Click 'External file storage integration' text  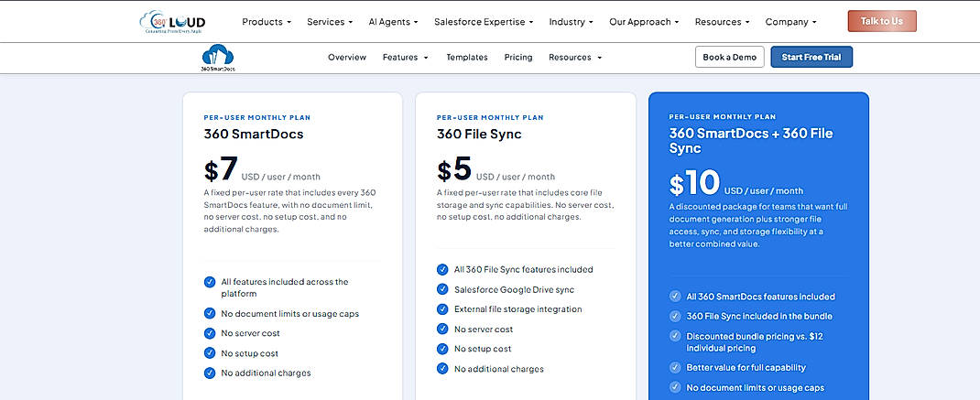(517, 308)
